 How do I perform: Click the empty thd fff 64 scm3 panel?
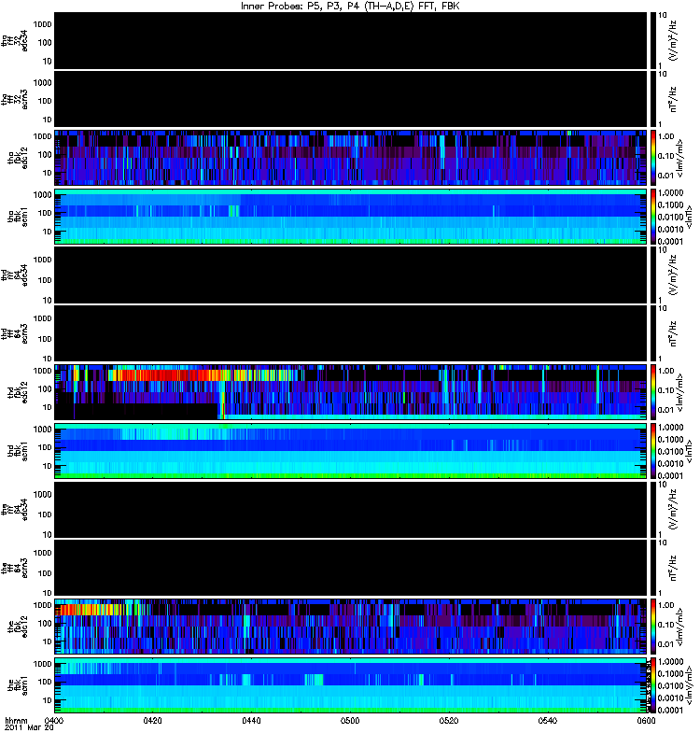pyautogui.click(x=351, y=333)
